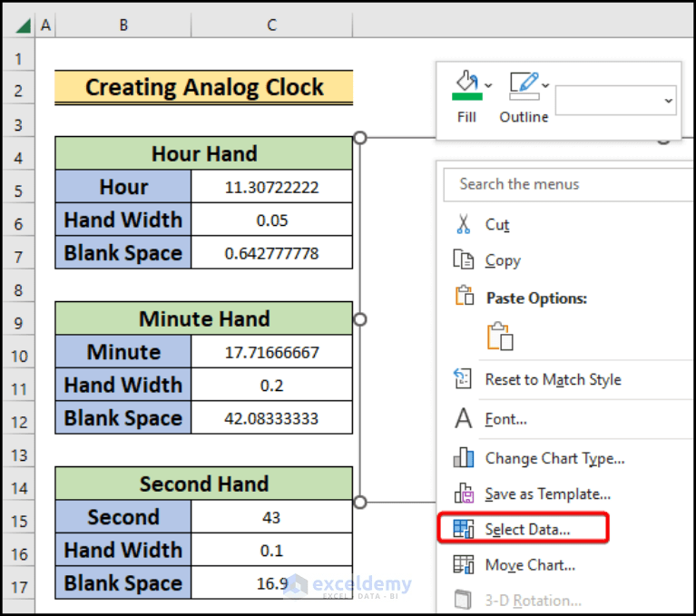696x616 pixels.
Task: Click the Change Chart Type bar icon
Action: click(x=464, y=457)
